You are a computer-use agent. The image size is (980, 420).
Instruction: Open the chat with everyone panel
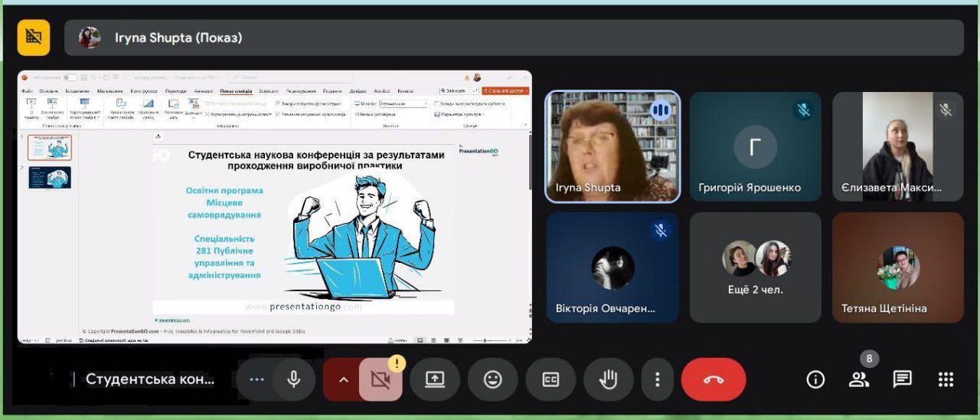(903, 379)
